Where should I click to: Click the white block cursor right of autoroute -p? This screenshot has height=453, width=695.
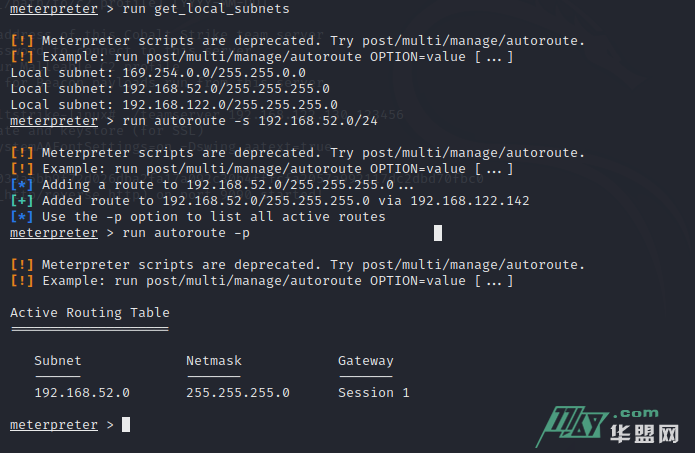pos(438,233)
